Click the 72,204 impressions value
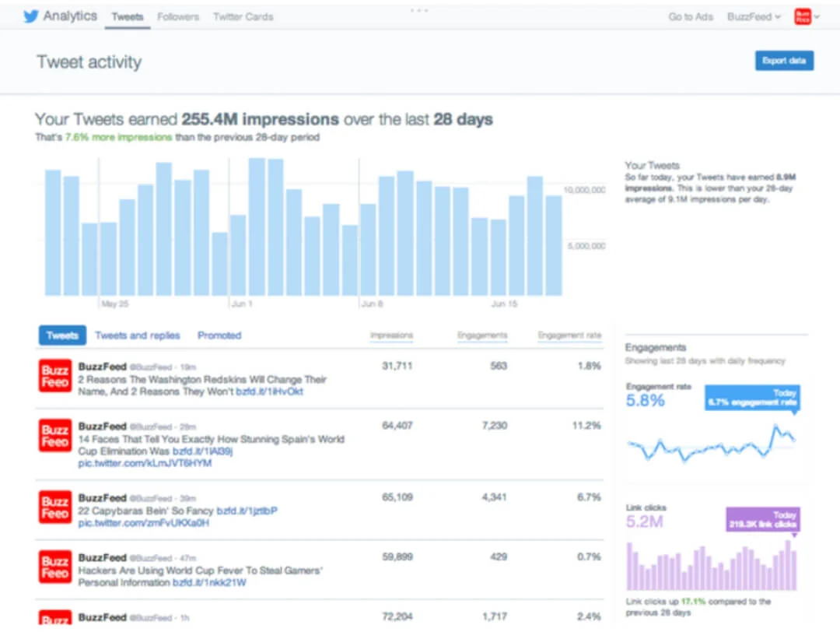 [397, 616]
